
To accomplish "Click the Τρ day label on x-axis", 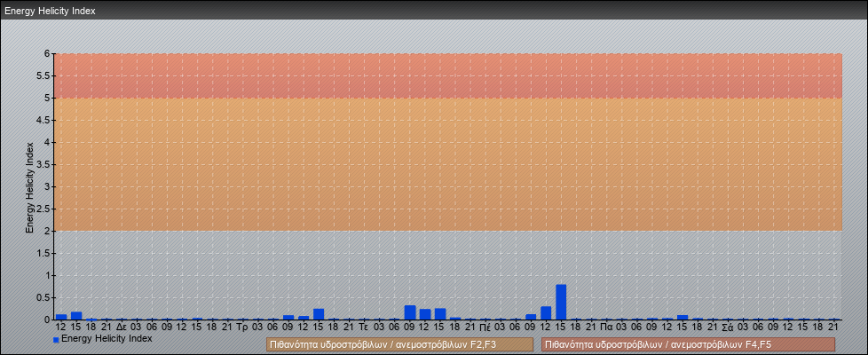I will pos(242,327).
